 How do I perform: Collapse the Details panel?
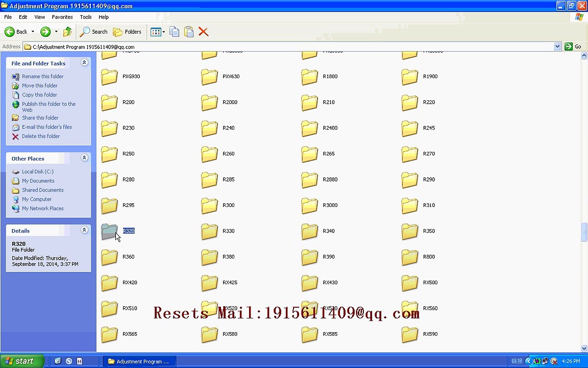point(84,230)
